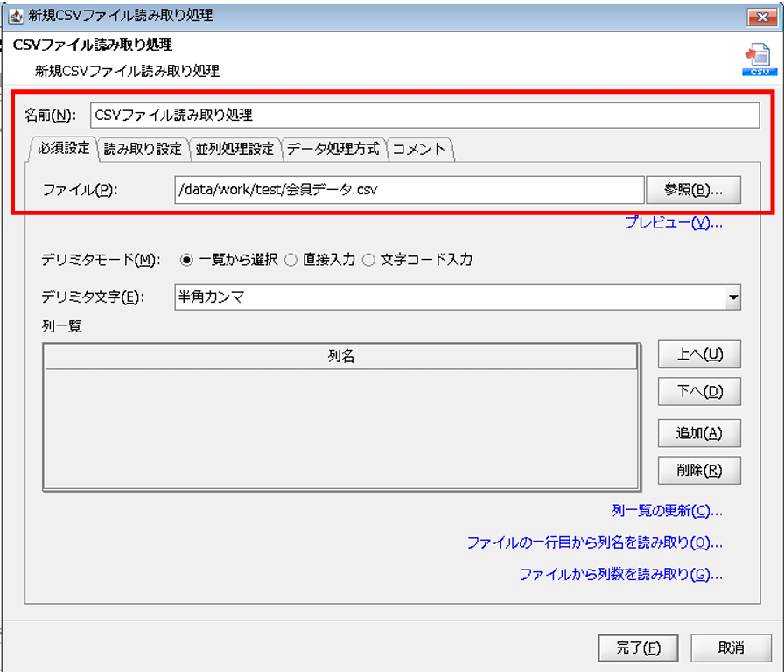Select the 一覧から選択 radio button
The image size is (784, 672).
coord(185,259)
